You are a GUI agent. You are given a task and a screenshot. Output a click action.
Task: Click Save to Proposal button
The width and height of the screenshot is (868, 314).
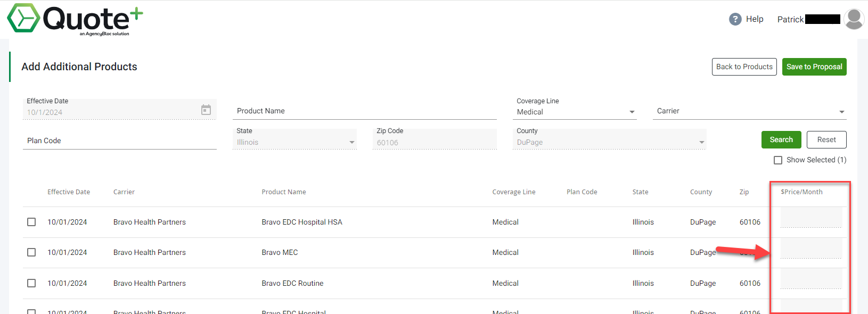click(814, 67)
